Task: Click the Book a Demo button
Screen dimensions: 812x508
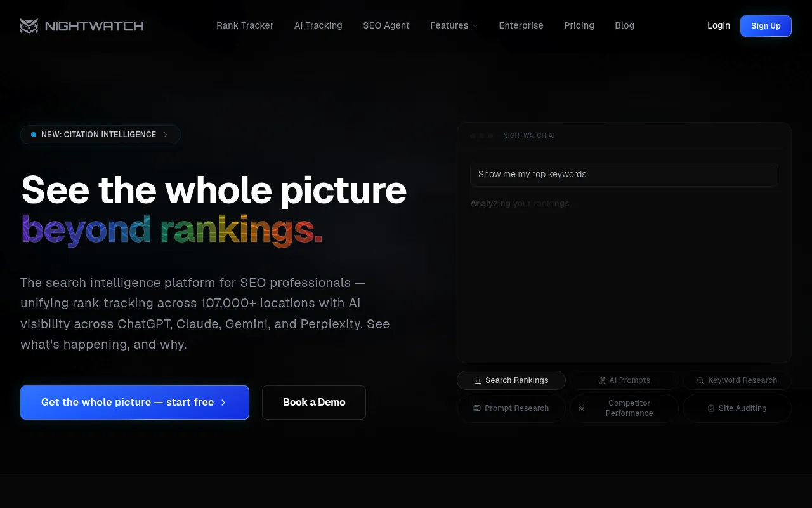Action: click(x=314, y=403)
